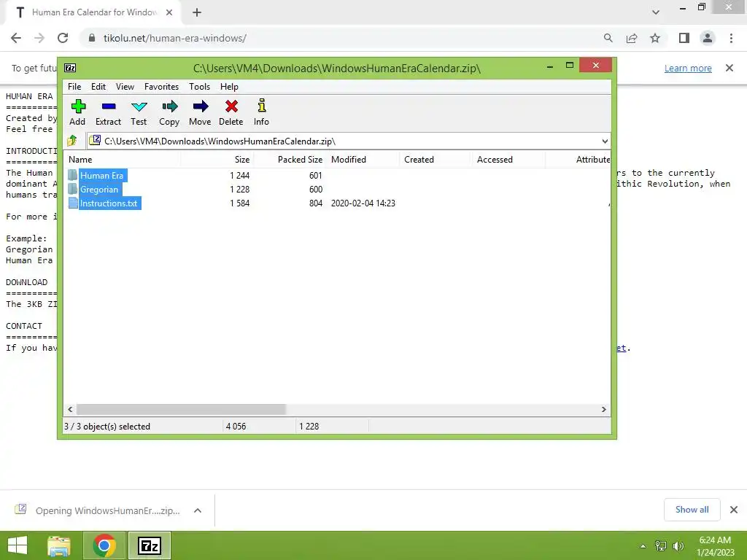
Task: Select the Instructions.txt file name
Action: [109, 203]
